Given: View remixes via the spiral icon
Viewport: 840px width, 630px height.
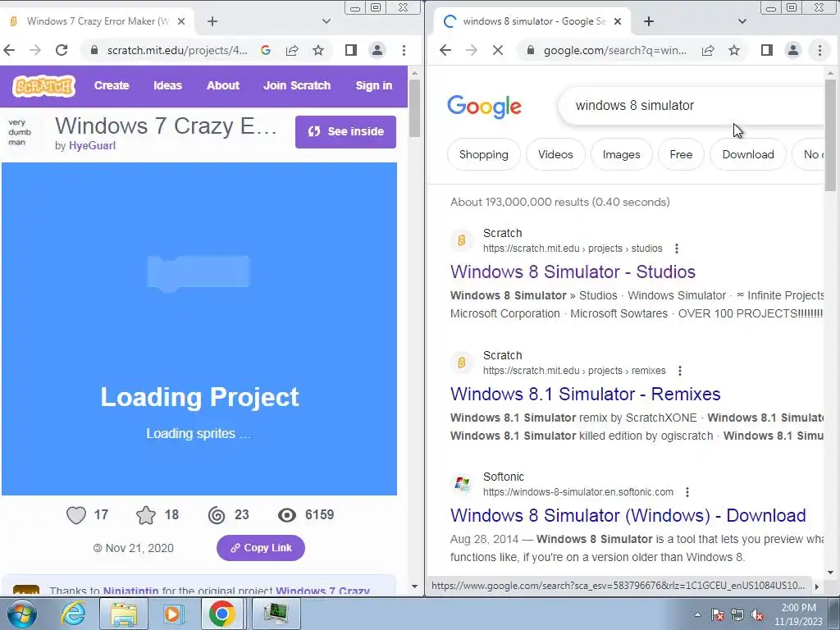Looking at the screenshot, I should (x=217, y=515).
